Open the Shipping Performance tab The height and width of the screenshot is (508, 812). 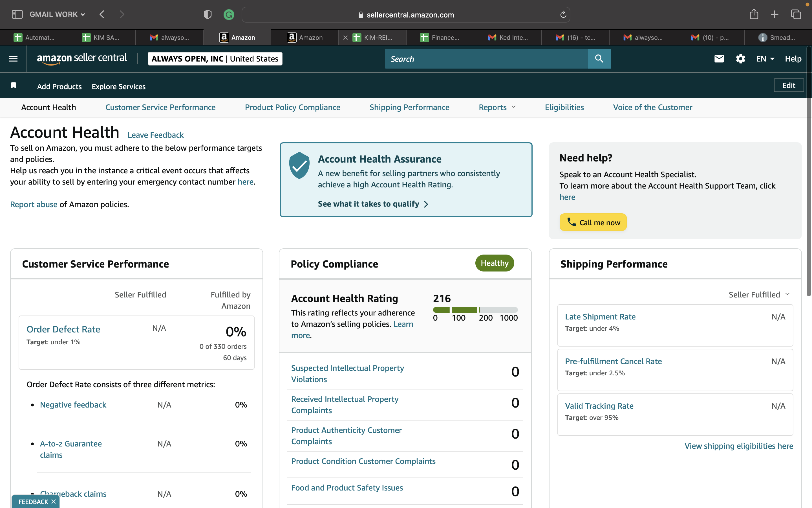tap(409, 107)
